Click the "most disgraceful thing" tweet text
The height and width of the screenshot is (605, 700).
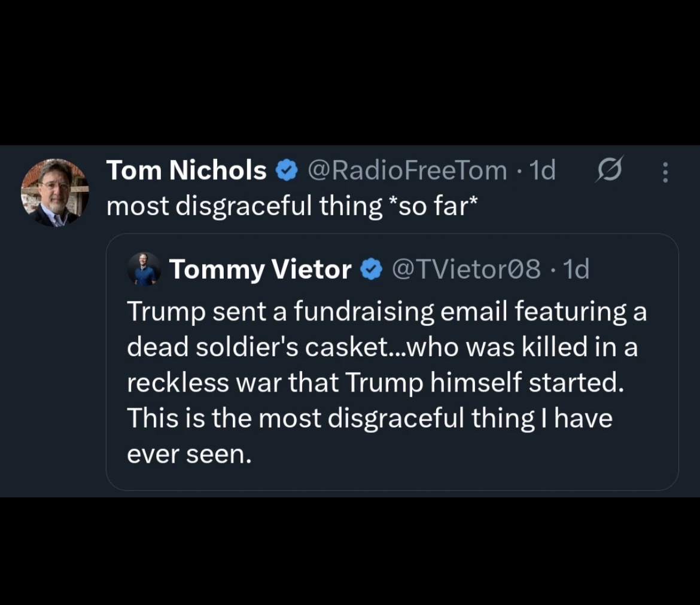coord(244,206)
